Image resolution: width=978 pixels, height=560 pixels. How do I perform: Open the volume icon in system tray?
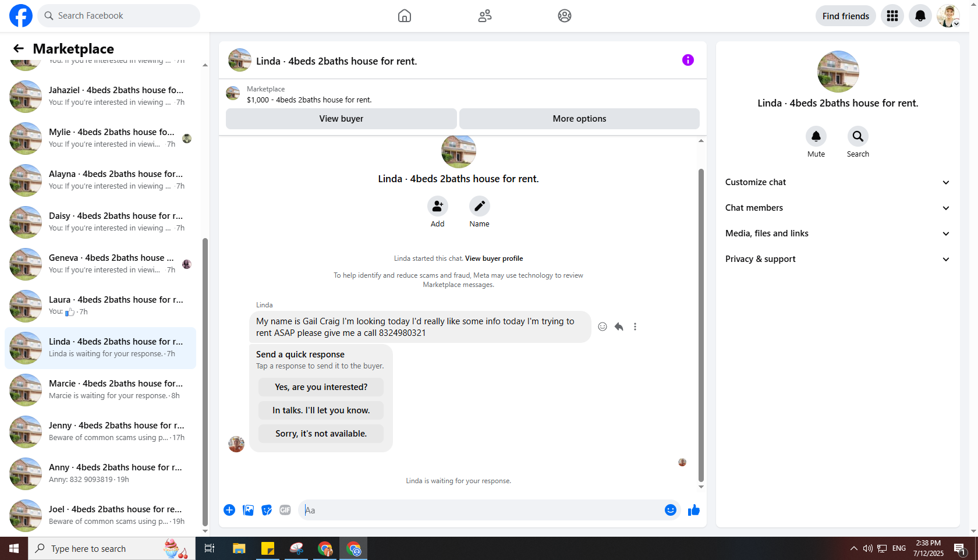(867, 548)
